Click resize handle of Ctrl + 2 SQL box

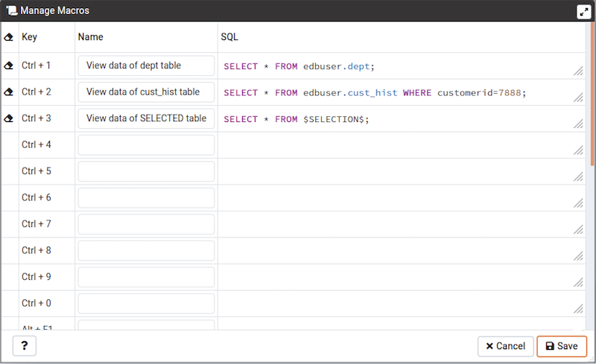[578, 98]
